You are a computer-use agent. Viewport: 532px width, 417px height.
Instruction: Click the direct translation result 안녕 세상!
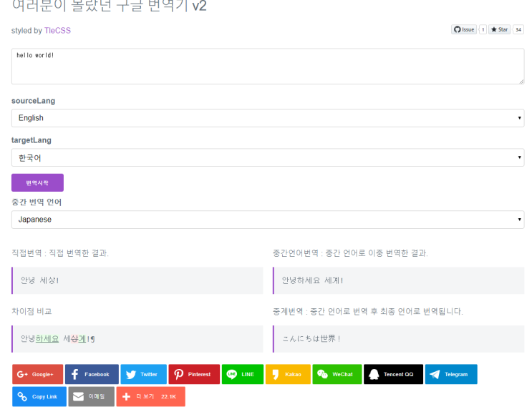coord(39,280)
